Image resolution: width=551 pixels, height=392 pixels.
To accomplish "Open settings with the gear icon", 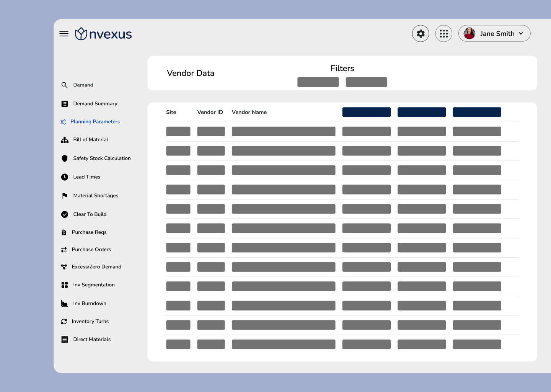I will [x=421, y=34].
